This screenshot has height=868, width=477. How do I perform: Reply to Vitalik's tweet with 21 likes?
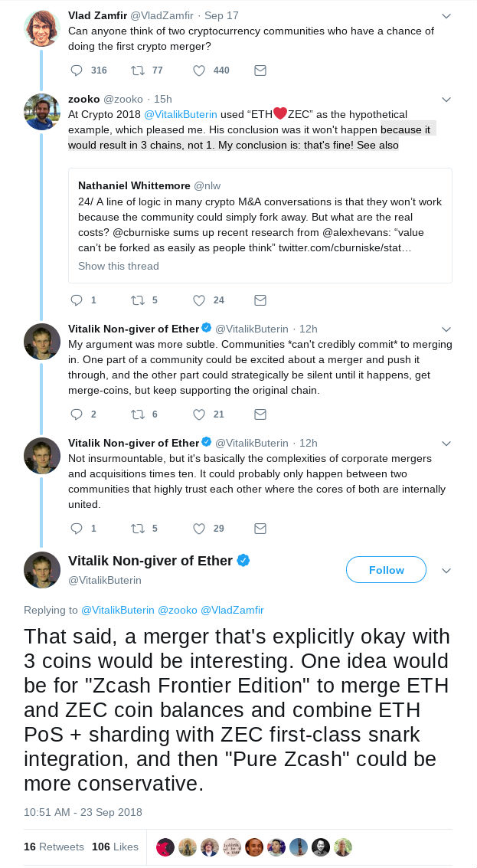pos(76,414)
